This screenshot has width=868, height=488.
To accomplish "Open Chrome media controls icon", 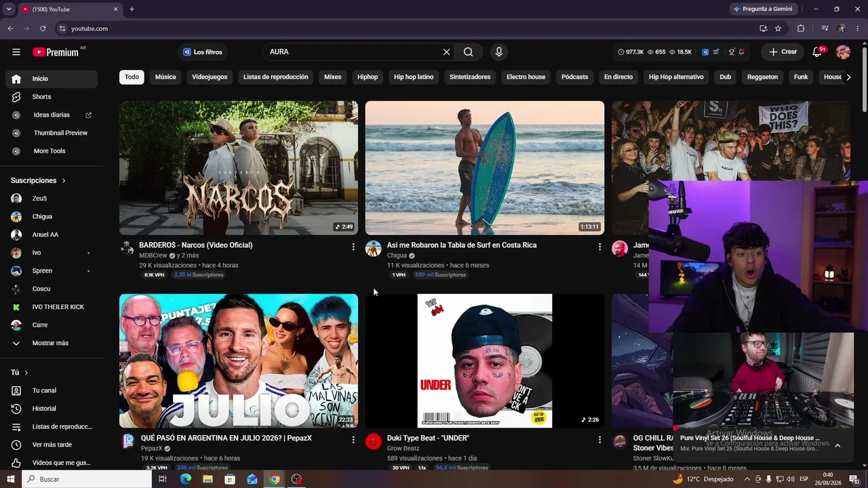I will tap(825, 28).
